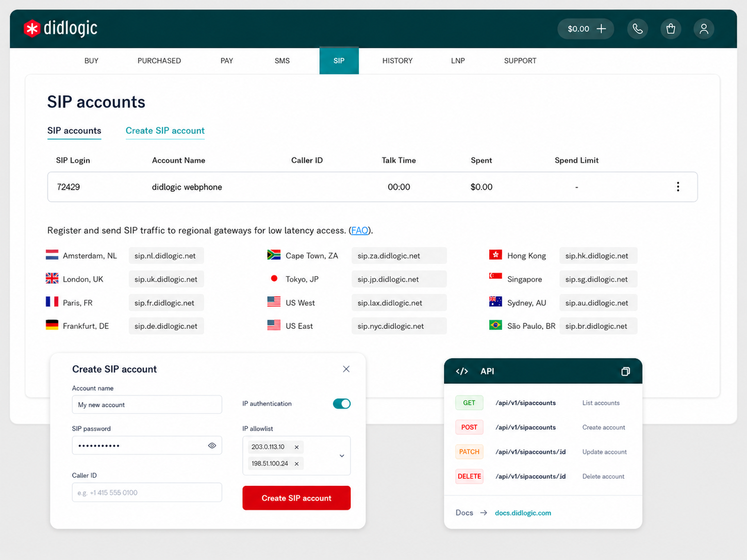The height and width of the screenshot is (560, 747).
Task: Click the Caller ID input field
Action: 147,492
